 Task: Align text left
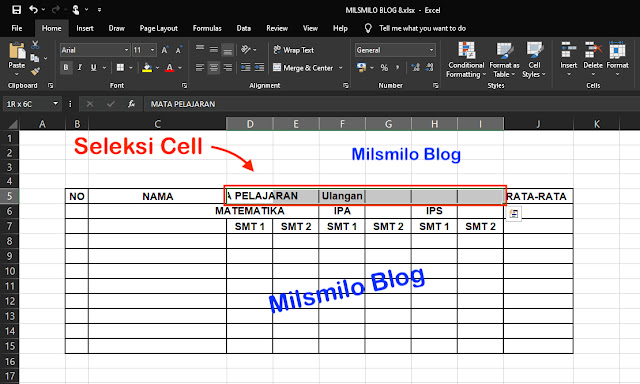[200, 67]
